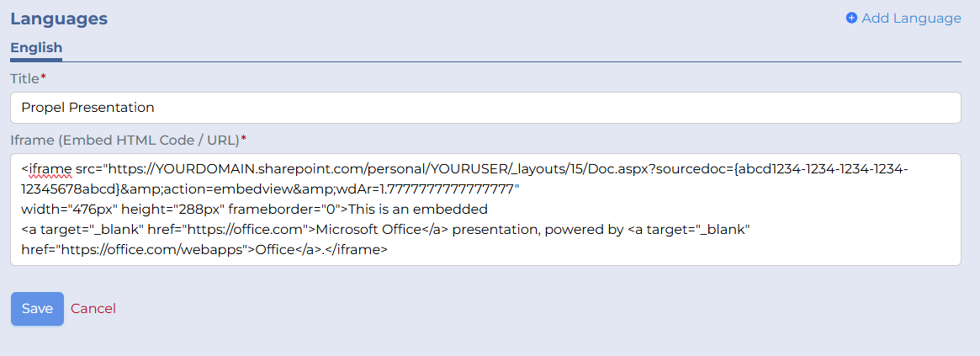The width and height of the screenshot is (980, 356).
Task: Click the Title field label
Action: coord(25,78)
